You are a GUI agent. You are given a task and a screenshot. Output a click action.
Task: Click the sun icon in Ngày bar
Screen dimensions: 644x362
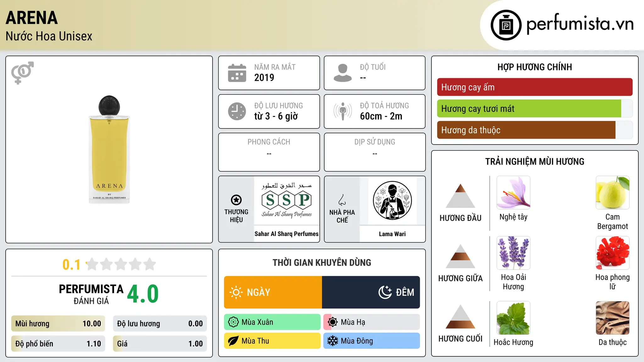(236, 292)
